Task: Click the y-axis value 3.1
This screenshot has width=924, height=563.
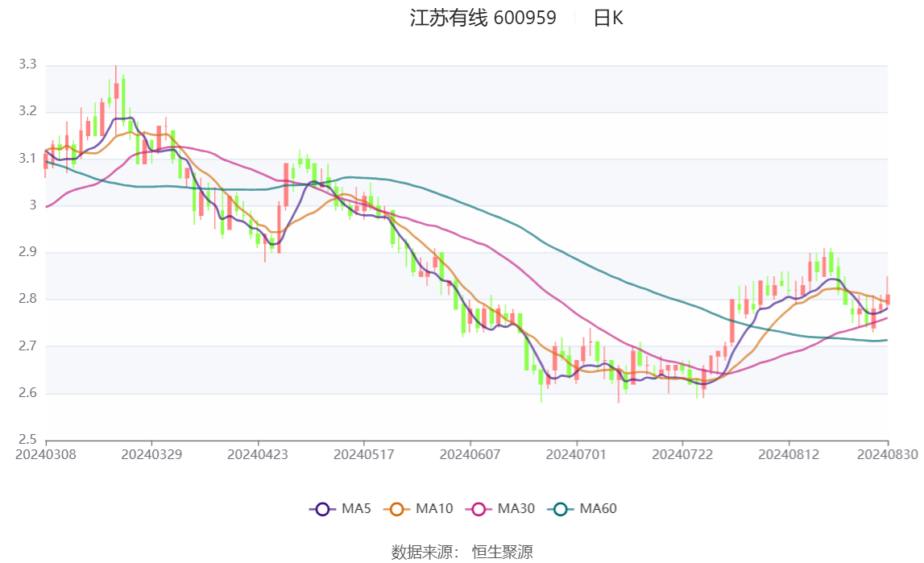Action: 27,159
